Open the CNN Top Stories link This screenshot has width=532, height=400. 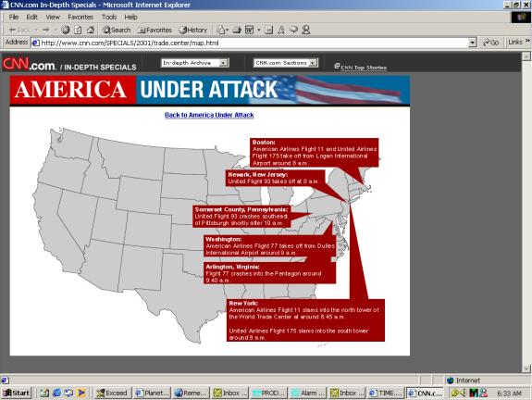click(x=360, y=68)
